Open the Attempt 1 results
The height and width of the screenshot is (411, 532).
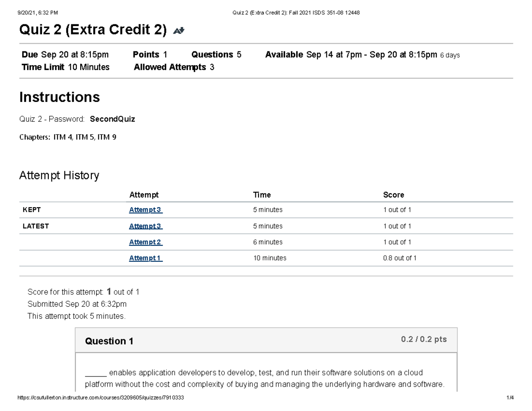click(145, 258)
